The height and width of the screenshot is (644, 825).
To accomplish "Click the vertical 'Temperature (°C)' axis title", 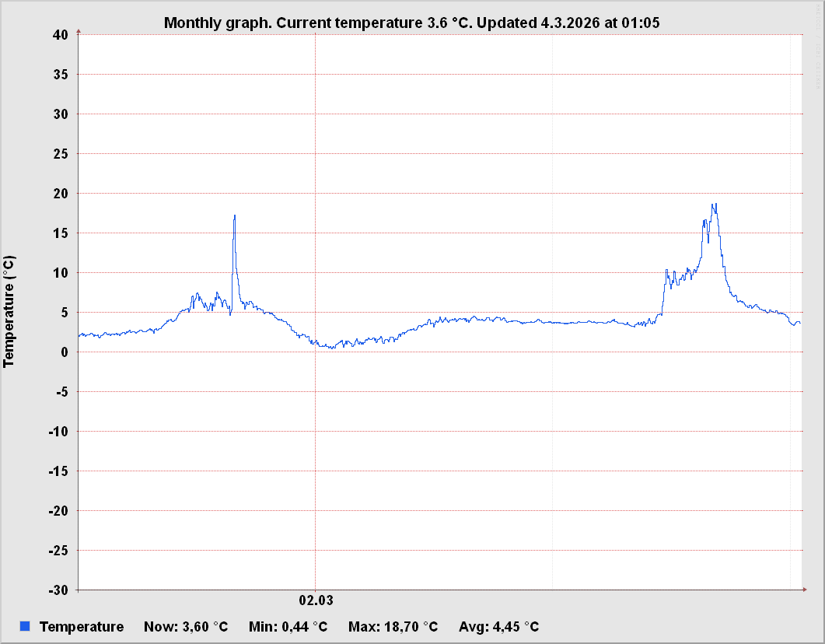I will click(x=9, y=311).
